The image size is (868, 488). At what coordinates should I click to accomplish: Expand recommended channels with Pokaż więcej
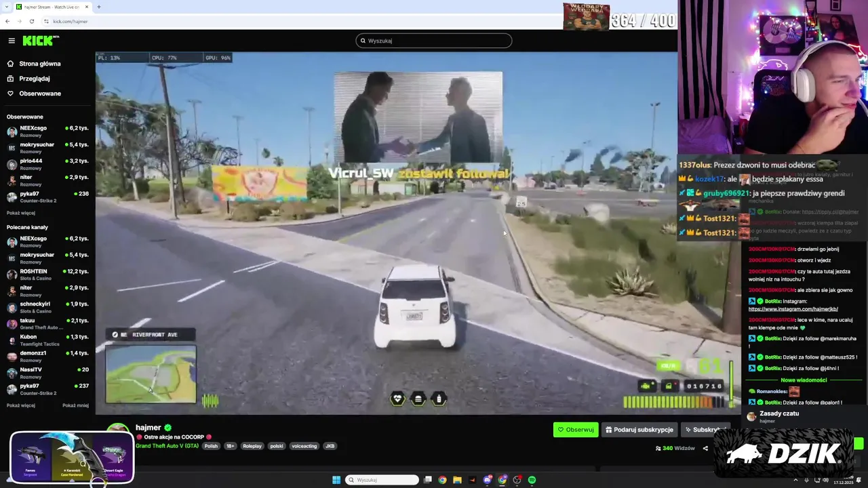(x=21, y=405)
